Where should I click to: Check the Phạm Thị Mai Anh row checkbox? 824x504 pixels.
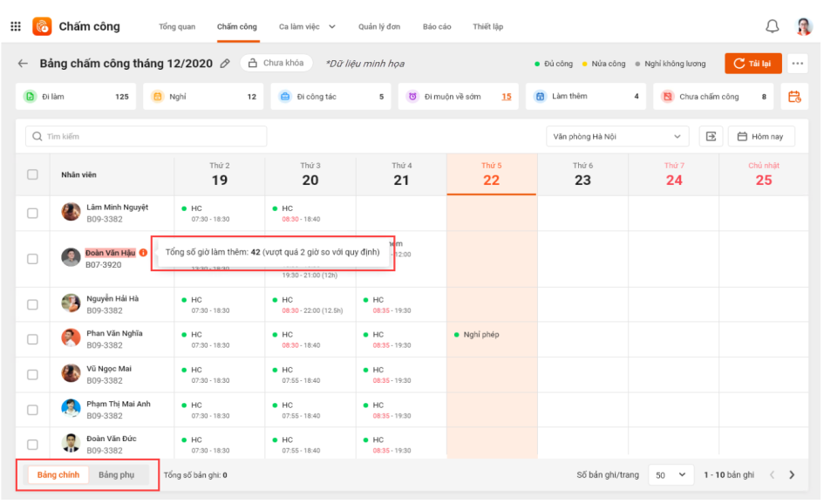click(32, 410)
